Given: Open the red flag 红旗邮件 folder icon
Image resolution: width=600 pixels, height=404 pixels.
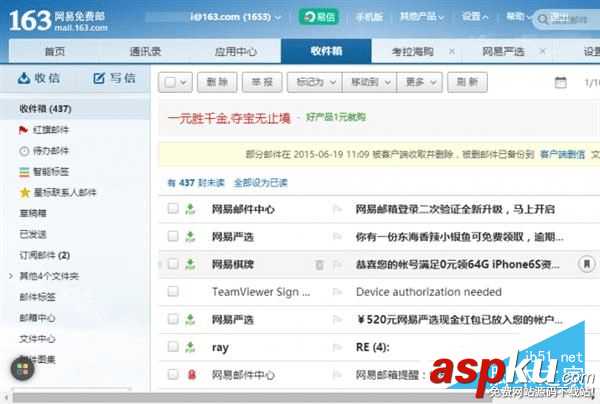Looking at the screenshot, I should click(24, 130).
